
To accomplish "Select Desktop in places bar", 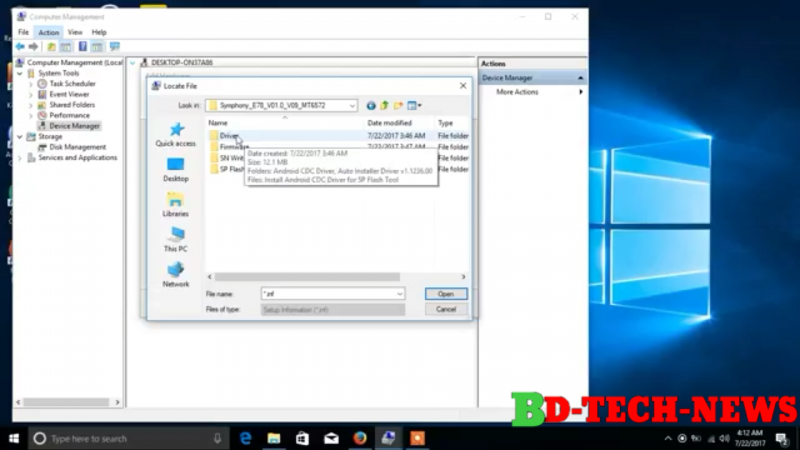I will click(176, 170).
